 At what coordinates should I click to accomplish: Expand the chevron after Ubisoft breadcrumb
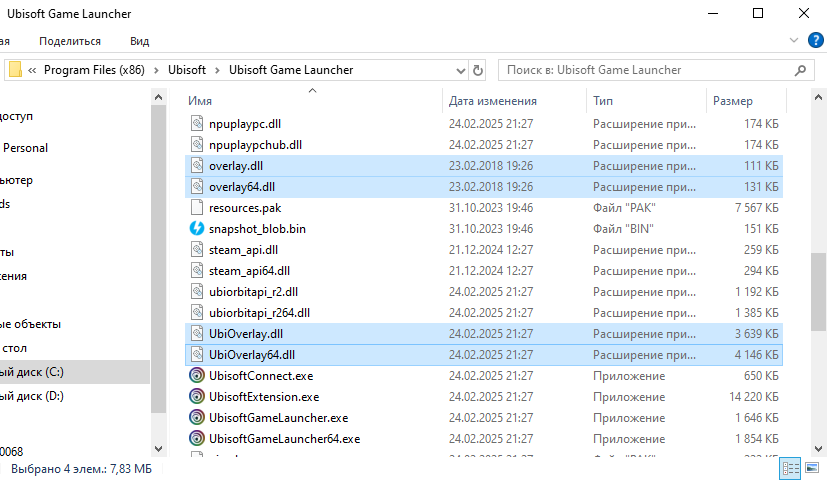[x=217, y=70]
